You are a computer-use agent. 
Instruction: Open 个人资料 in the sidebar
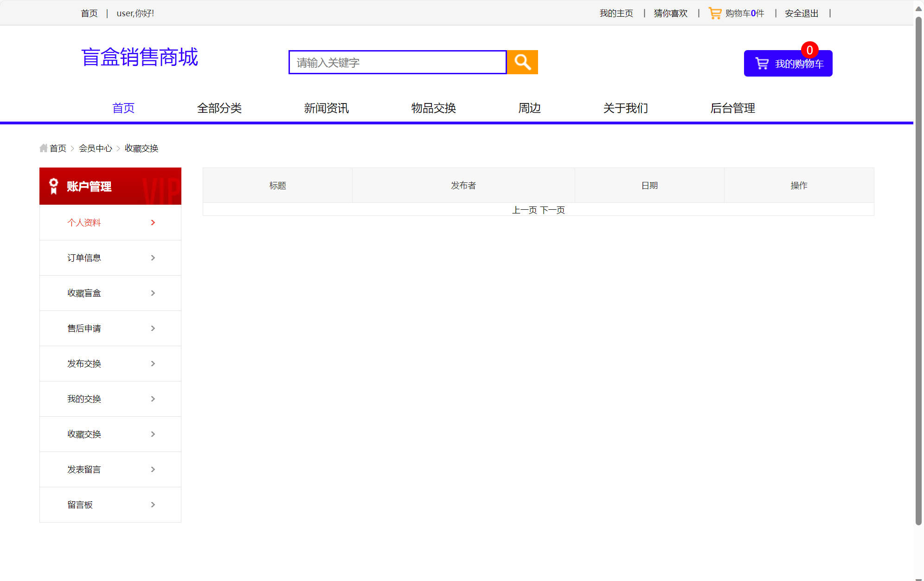coord(84,222)
